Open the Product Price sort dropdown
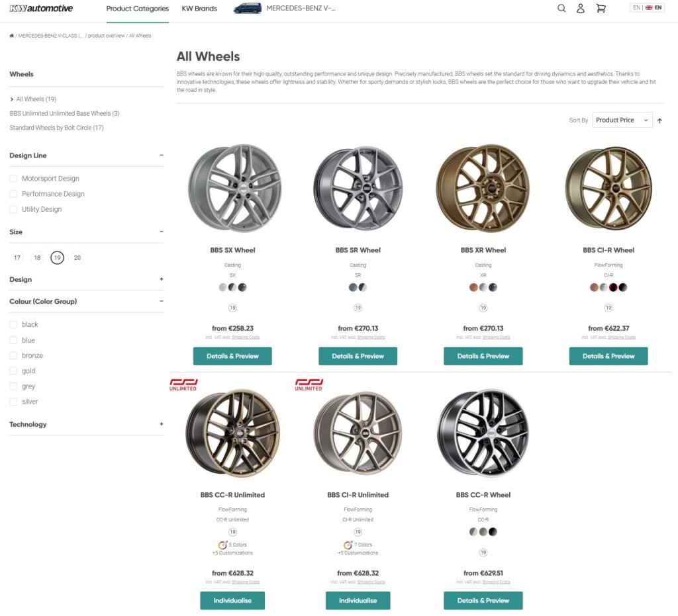 (622, 120)
